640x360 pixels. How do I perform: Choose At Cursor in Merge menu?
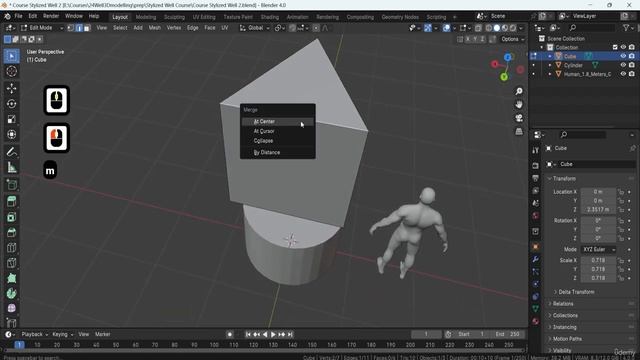click(278, 131)
